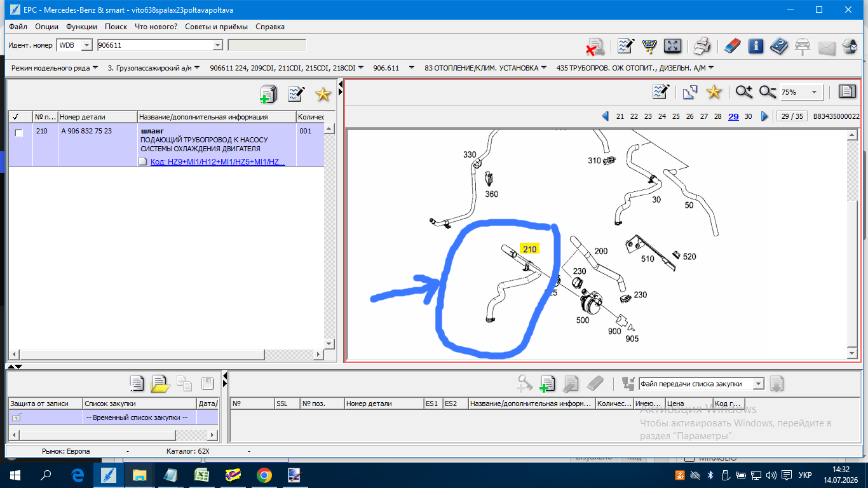Click part callout 330 in the diagram

pos(470,155)
